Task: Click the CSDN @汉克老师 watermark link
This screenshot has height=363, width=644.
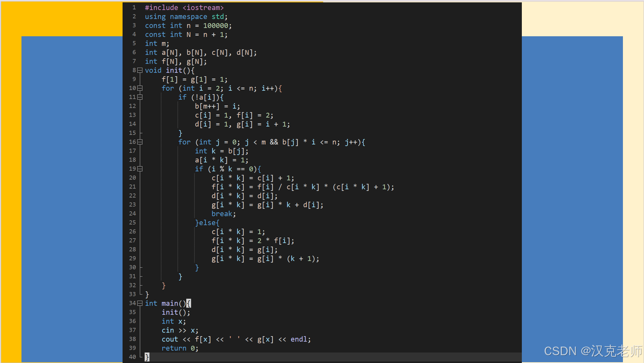Action: tap(591, 351)
